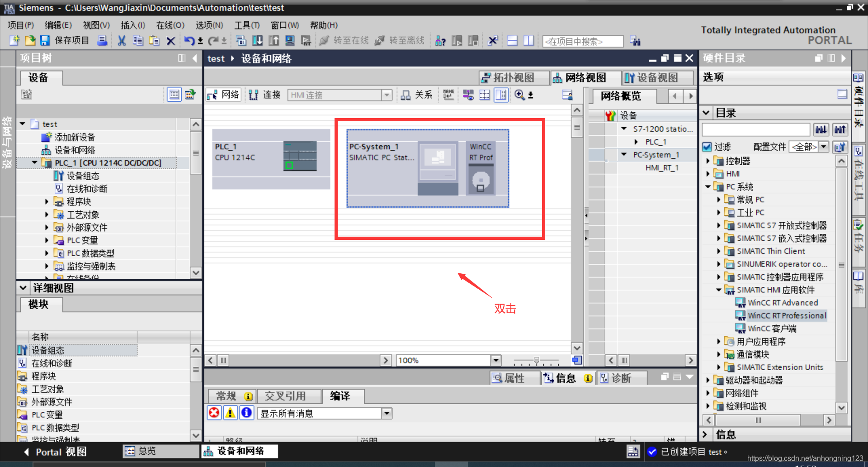This screenshot has height=467, width=868.
Task: Switch to 拓扑视图 tab
Action: pyautogui.click(x=514, y=78)
